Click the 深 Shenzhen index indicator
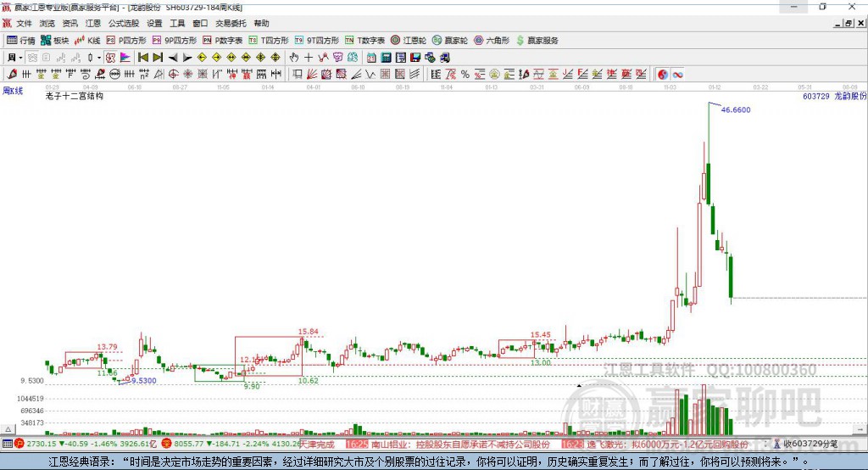This screenshot has height=470, width=868. (167, 444)
